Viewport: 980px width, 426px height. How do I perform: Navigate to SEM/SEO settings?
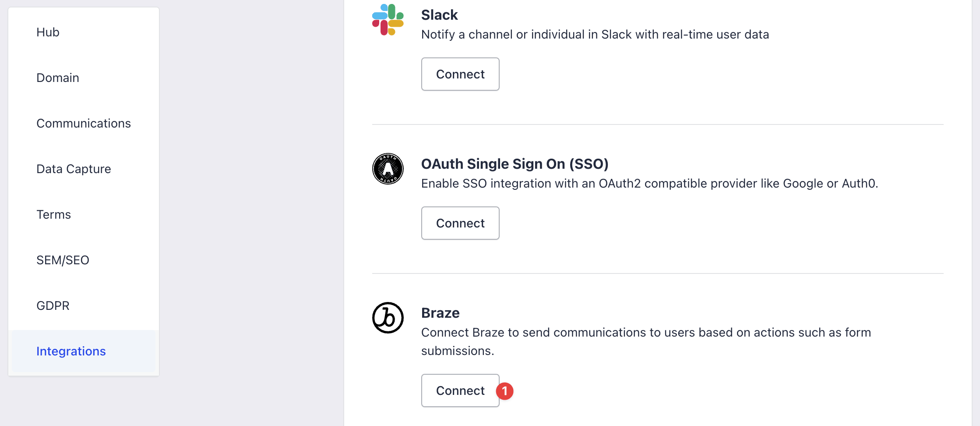click(83, 260)
